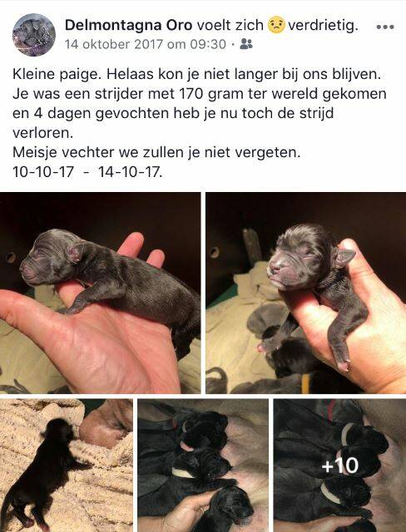Open photo of puppy held facing camera
Screen dimensions: 406x532
[306, 293]
